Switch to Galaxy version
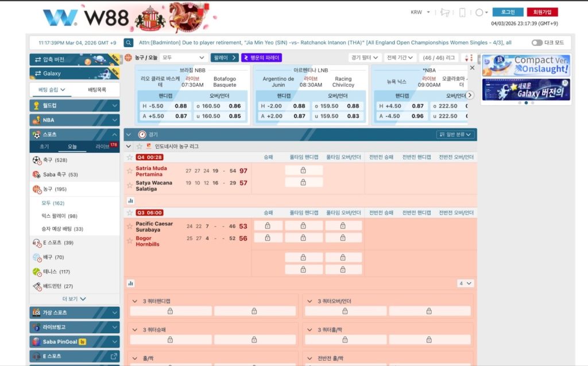This screenshot has width=588, height=366. [x=75, y=74]
